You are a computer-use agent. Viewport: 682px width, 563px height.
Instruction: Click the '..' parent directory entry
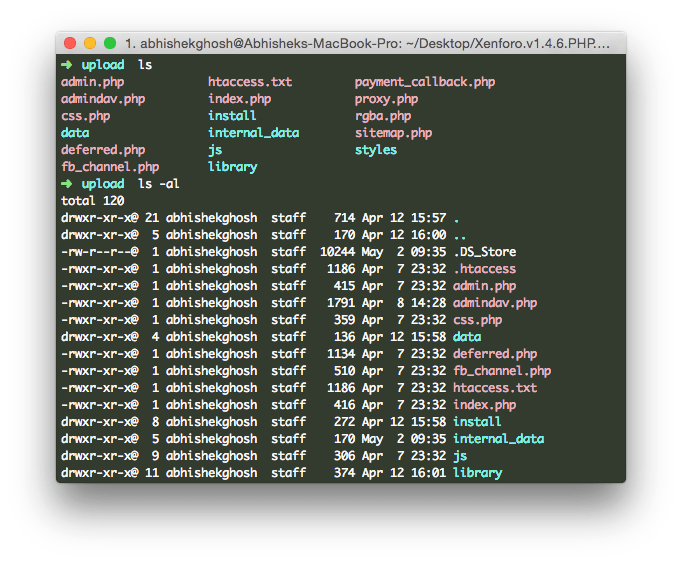click(460, 238)
